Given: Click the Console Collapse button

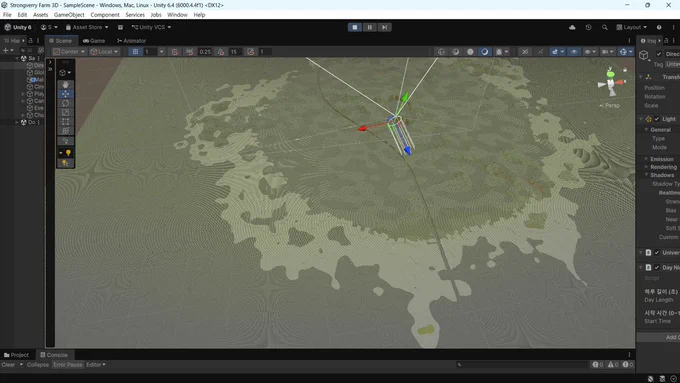Looking at the screenshot, I should 38,365.
